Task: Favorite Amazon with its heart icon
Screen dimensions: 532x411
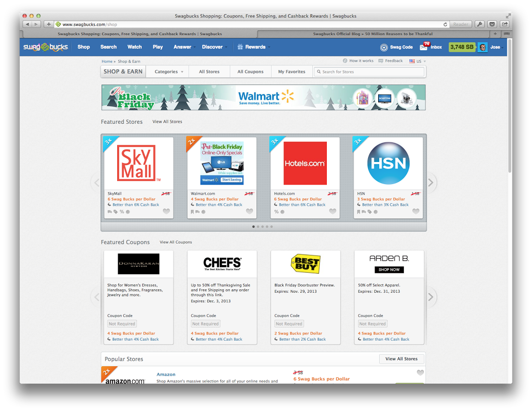Action: click(x=420, y=373)
